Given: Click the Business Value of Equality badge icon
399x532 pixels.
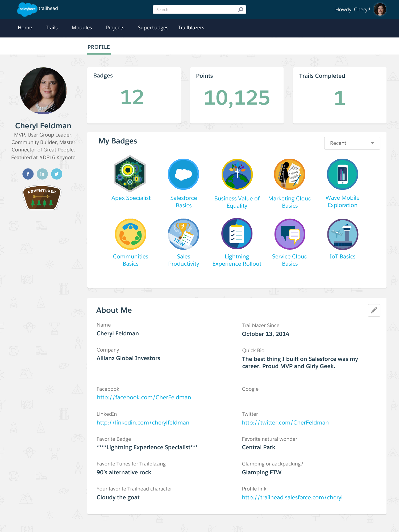Looking at the screenshot, I should 237,175.
